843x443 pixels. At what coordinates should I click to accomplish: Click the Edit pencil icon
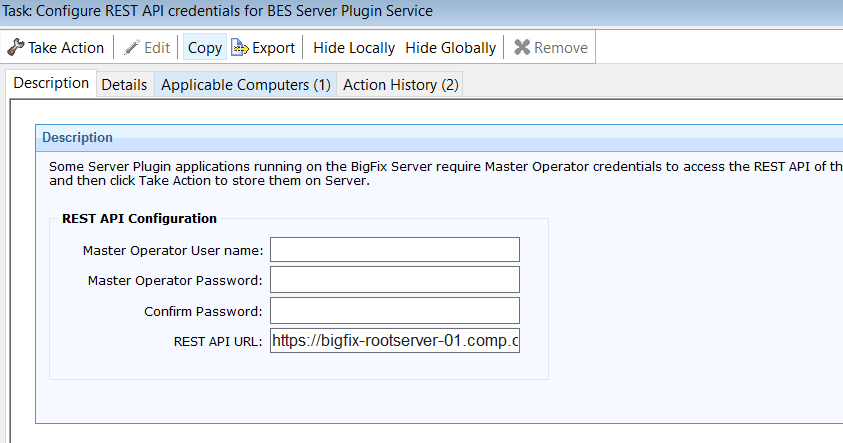pyautogui.click(x=132, y=48)
